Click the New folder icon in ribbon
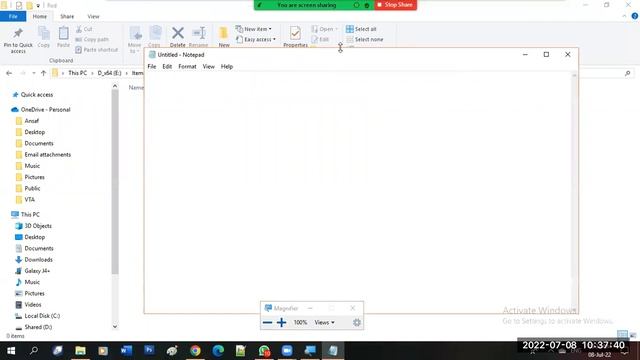 224,33
